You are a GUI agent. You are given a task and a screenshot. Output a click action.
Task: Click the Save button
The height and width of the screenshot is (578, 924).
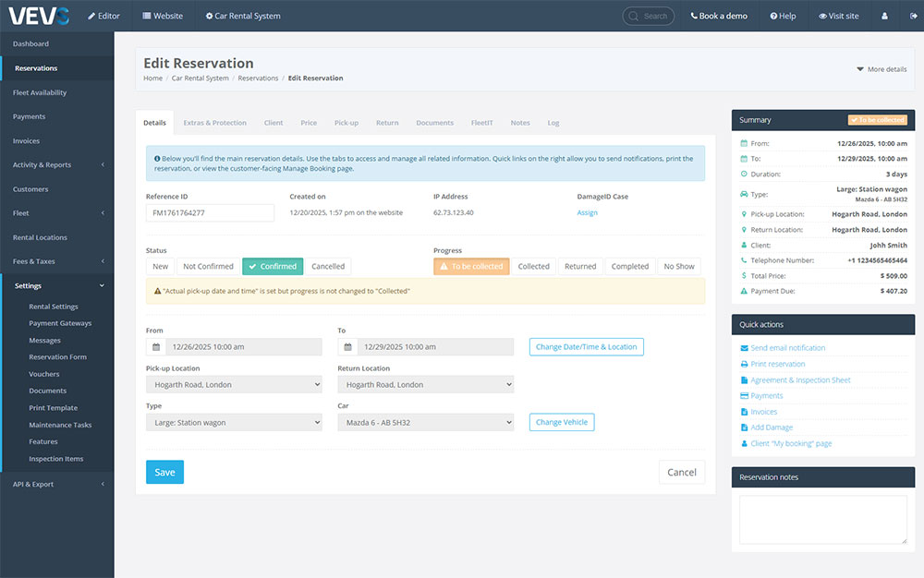164,472
